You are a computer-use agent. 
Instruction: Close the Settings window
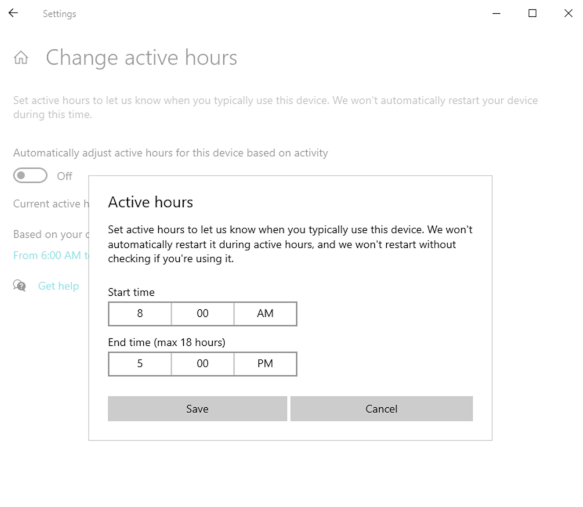pos(568,13)
